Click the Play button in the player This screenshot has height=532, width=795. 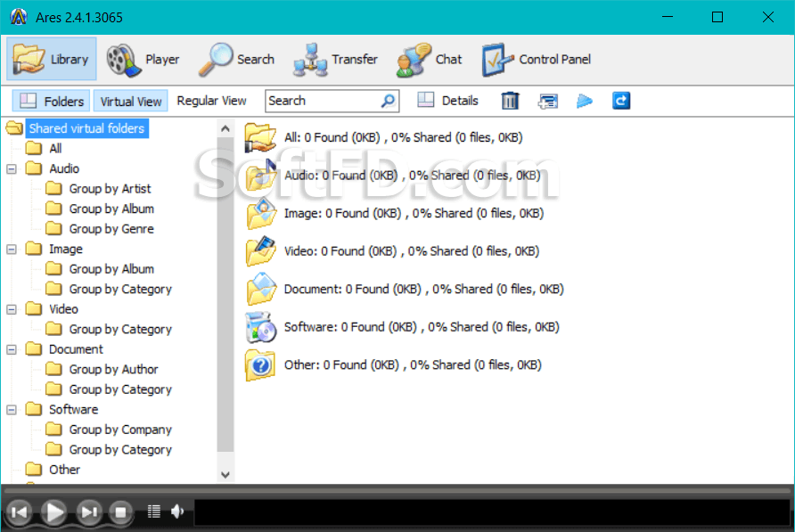tap(54, 512)
